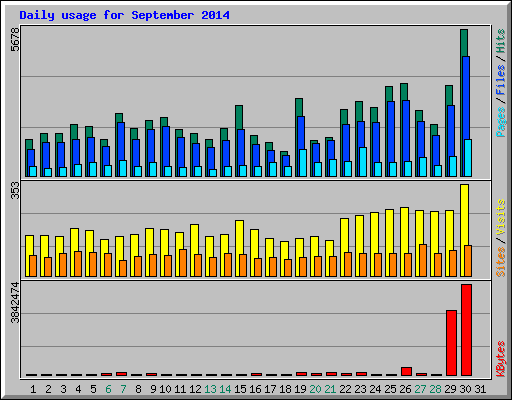Click the cyan Pages bar for day 30
This screenshot has width=512, height=400.
(x=468, y=158)
